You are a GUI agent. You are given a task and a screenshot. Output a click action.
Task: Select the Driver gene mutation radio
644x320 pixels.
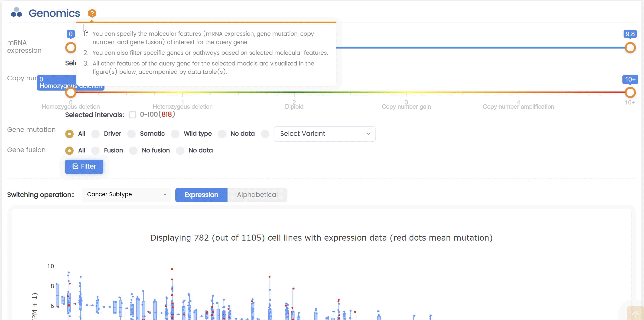pyautogui.click(x=95, y=134)
